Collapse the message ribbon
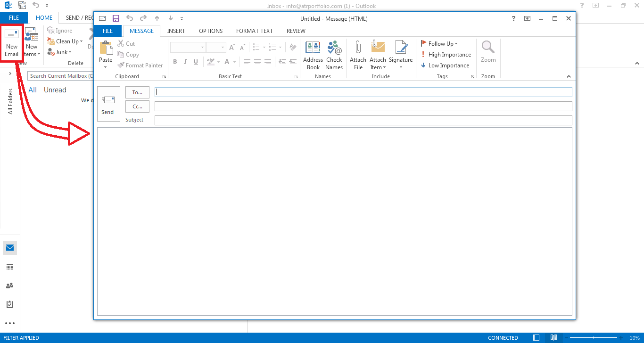The image size is (644, 343). pyautogui.click(x=568, y=76)
